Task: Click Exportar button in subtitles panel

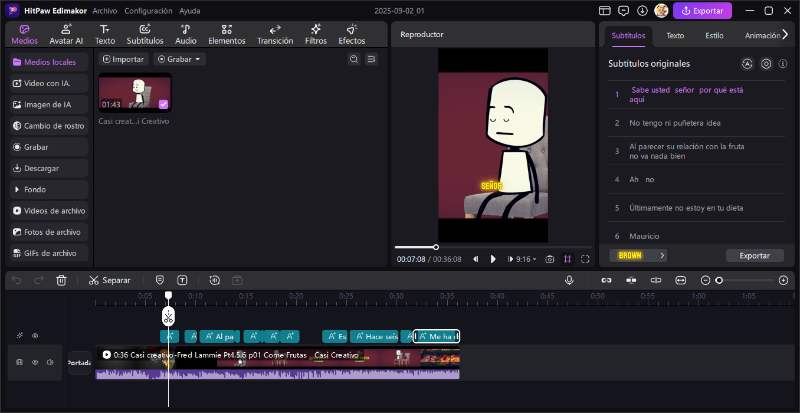Action: (x=755, y=255)
